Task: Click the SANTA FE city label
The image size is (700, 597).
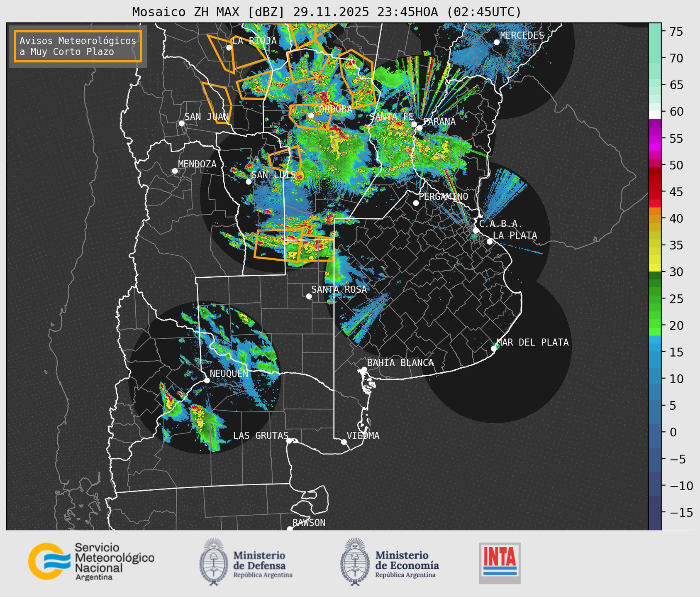Action: pos(392,117)
